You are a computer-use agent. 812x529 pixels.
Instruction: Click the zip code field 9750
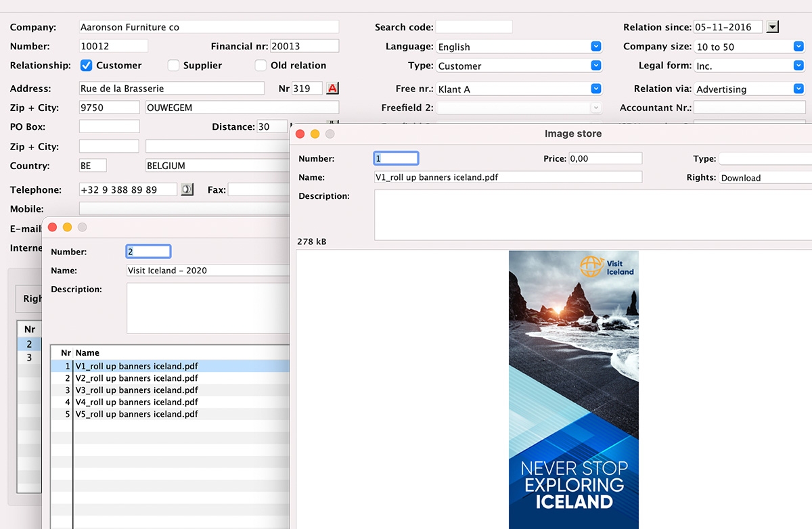(x=110, y=108)
